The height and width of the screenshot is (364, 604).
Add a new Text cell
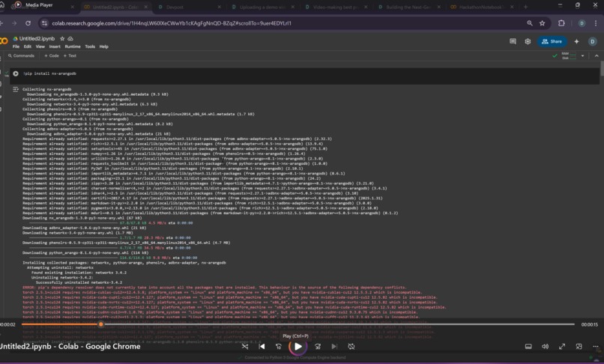point(70,56)
